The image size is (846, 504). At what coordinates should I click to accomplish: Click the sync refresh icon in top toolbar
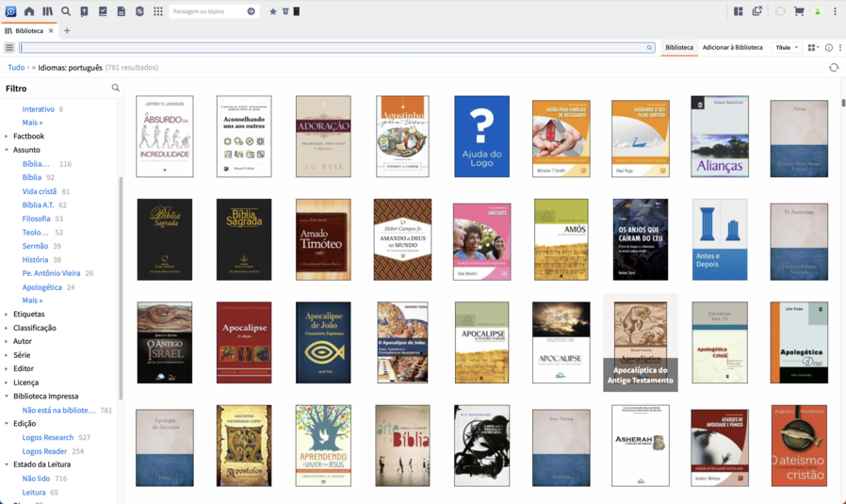[x=780, y=11]
